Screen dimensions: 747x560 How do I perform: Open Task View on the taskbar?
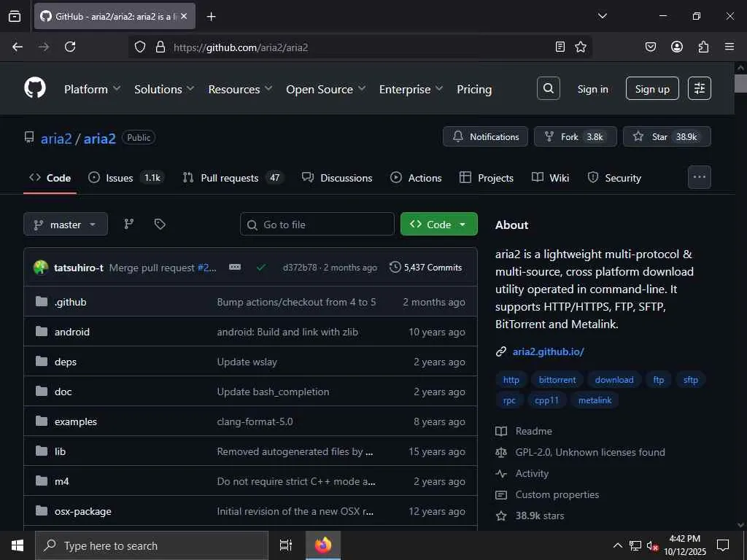click(x=285, y=545)
